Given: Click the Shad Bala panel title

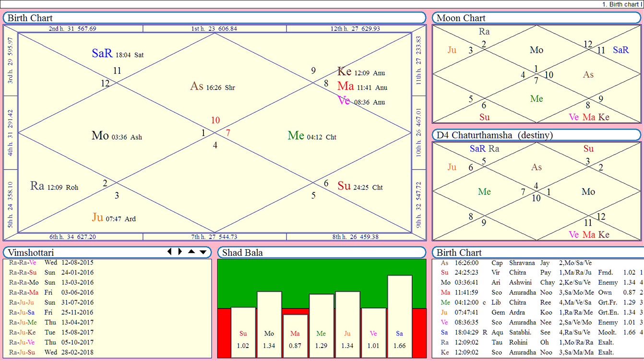Looking at the screenshot, I should coord(321,253).
